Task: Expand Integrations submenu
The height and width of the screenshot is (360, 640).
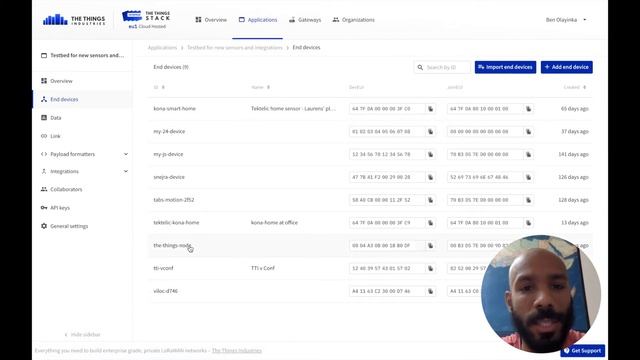Action: point(126,171)
